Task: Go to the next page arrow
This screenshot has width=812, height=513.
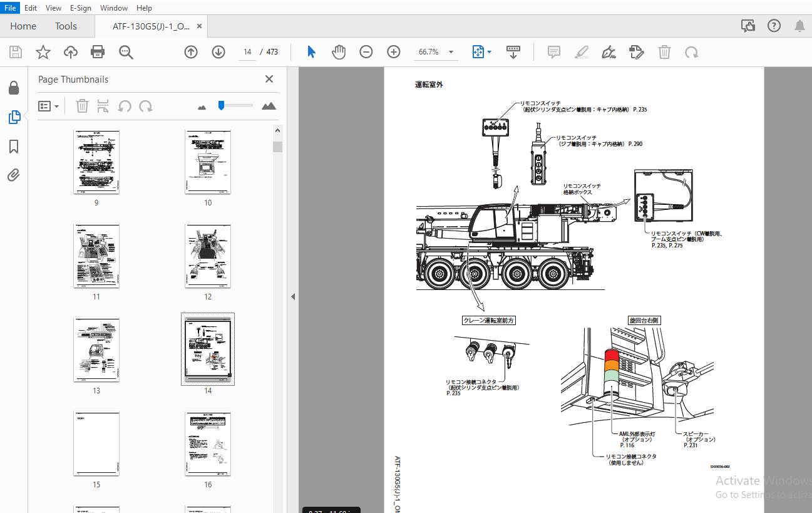Action: pos(218,52)
